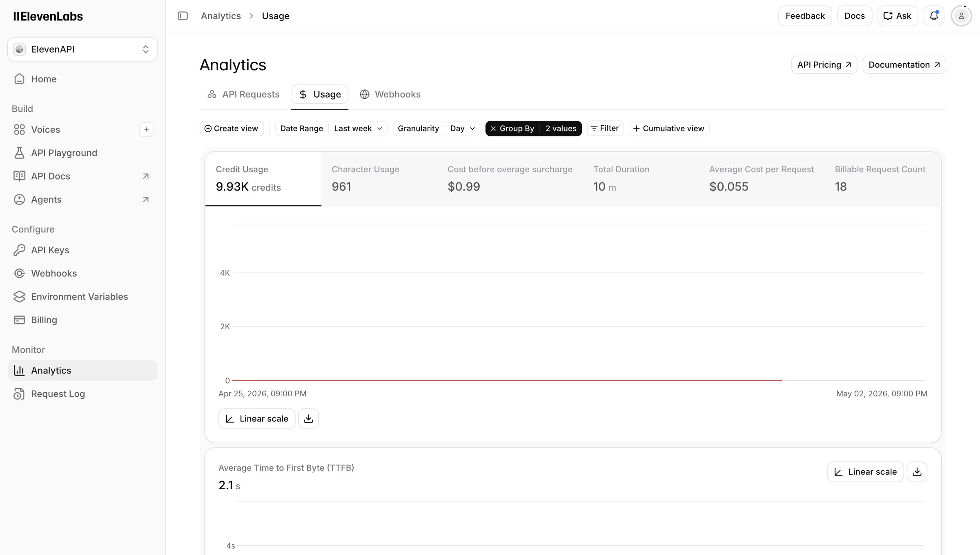The width and height of the screenshot is (980, 555).
Task: Open Docs from top bar
Action: [x=855, y=16]
